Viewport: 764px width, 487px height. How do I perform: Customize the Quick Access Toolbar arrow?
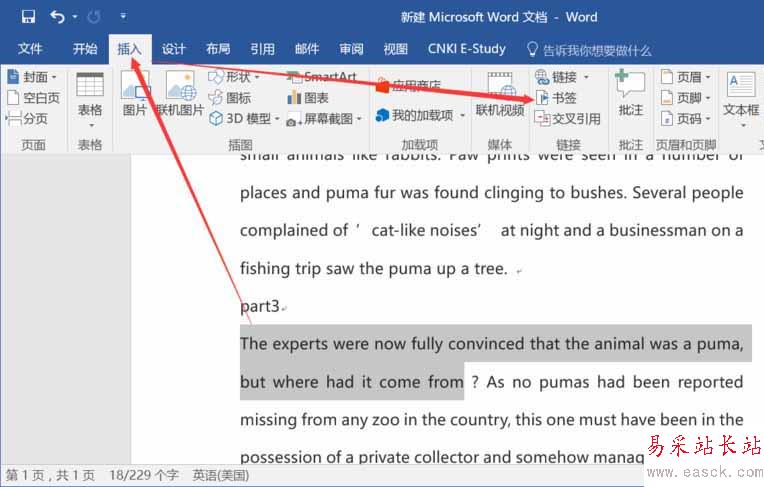(x=123, y=17)
